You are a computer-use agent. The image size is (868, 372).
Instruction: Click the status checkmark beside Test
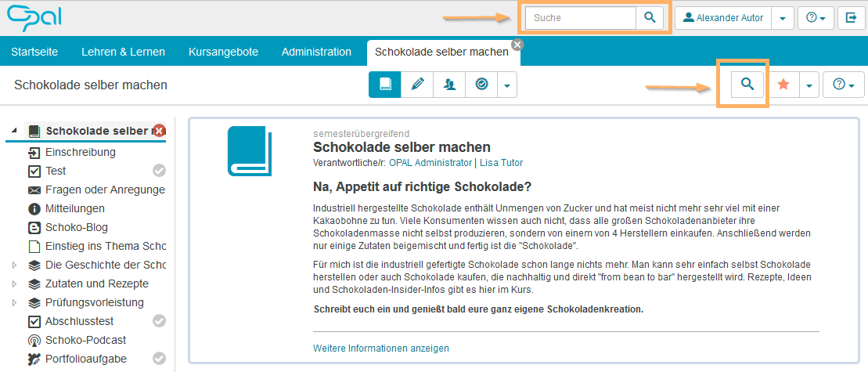pos(160,171)
